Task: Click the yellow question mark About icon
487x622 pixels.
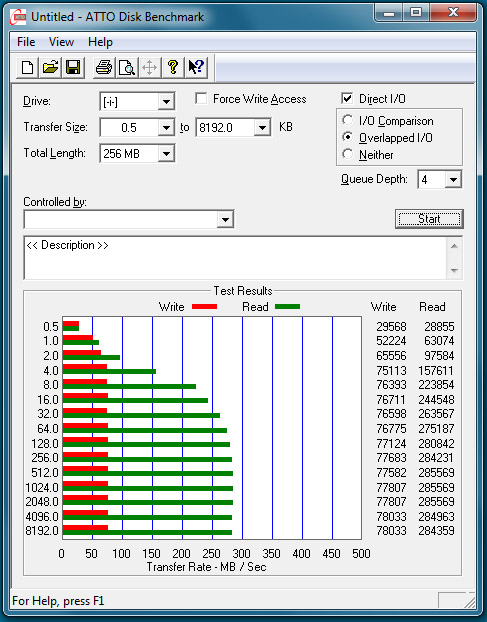Action: coord(173,67)
